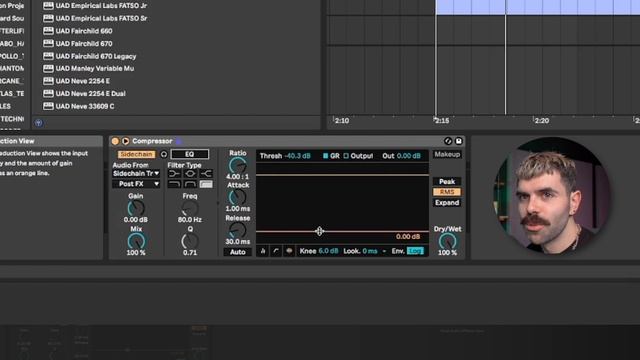Select UAD Neve 2254 E in browser

pos(82,81)
